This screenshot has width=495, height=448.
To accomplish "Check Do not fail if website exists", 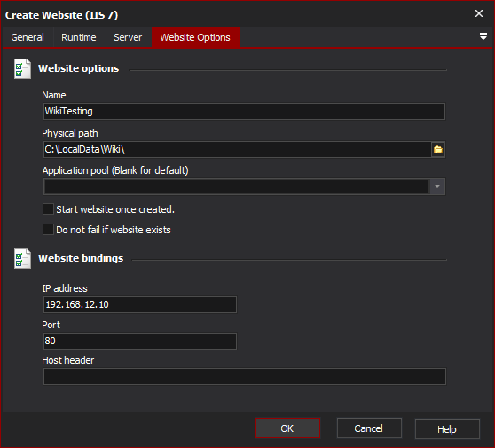I will pyautogui.click(x=48, y=230).
